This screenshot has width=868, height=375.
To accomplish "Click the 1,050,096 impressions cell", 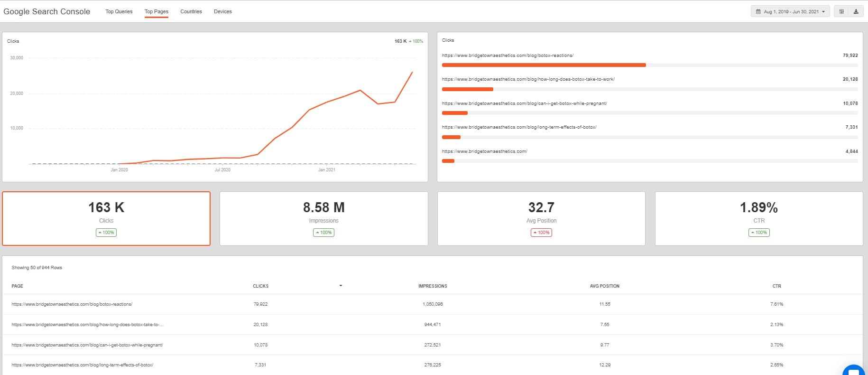I will (x=433, y=304).
